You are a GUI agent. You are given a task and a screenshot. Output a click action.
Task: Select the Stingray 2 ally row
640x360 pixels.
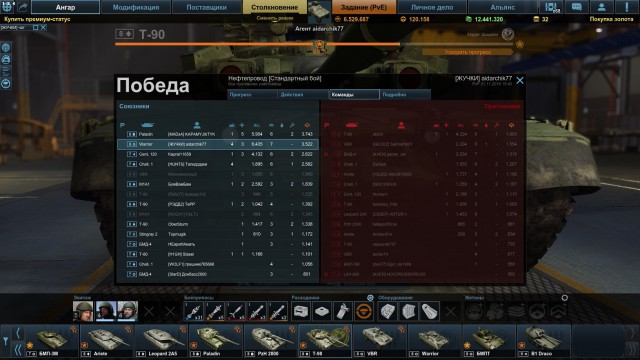(218, 234)
